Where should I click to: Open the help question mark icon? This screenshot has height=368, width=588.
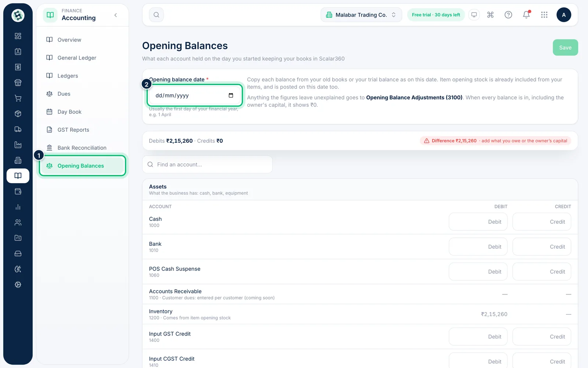508,15
